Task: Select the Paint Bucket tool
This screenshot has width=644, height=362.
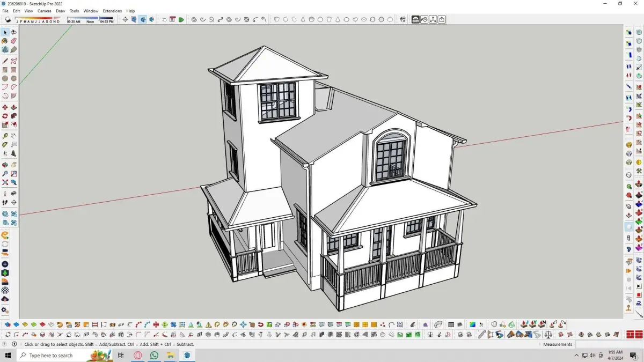Action: tap(5, 41)
